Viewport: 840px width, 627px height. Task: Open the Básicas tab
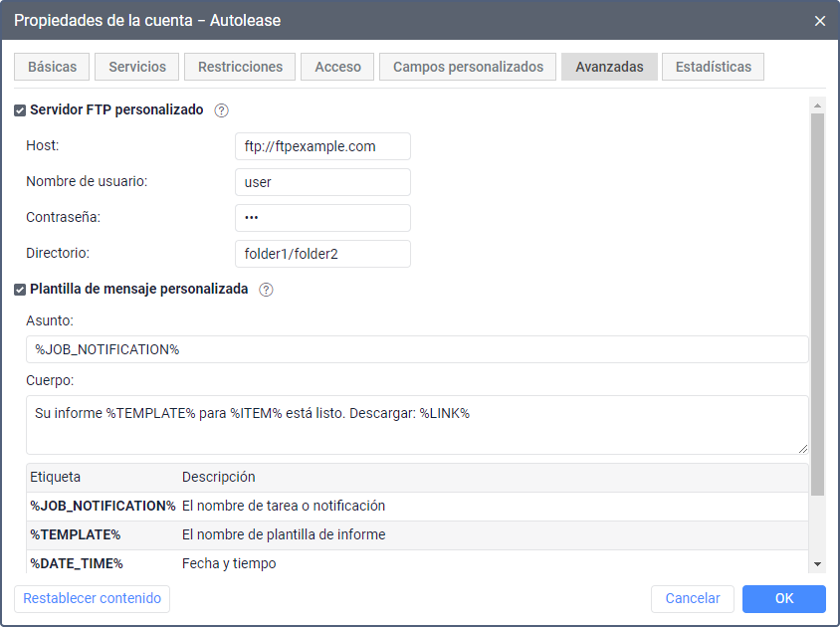(x=52, y=67)
